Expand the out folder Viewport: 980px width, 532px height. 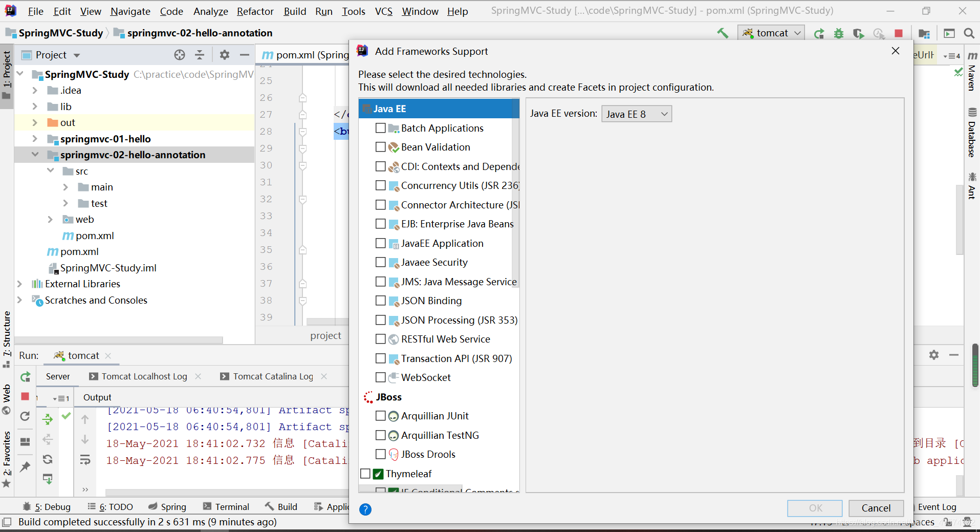click(x=35, y=122)
